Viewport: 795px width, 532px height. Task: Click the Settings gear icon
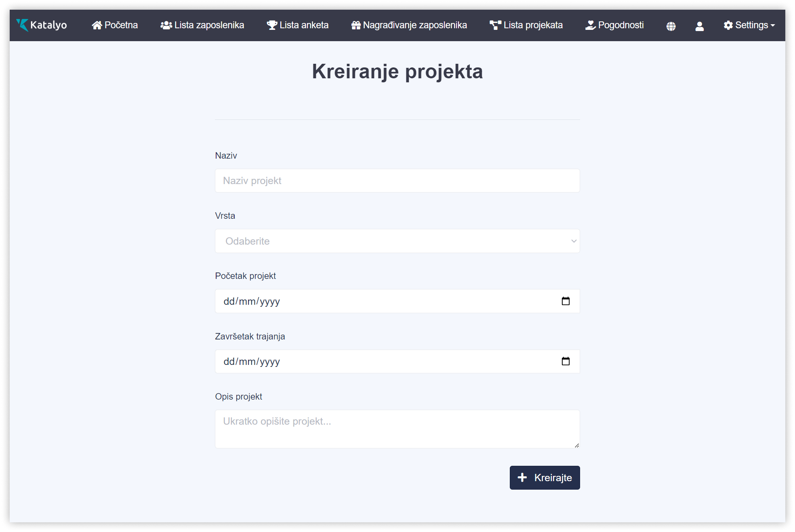728,25
